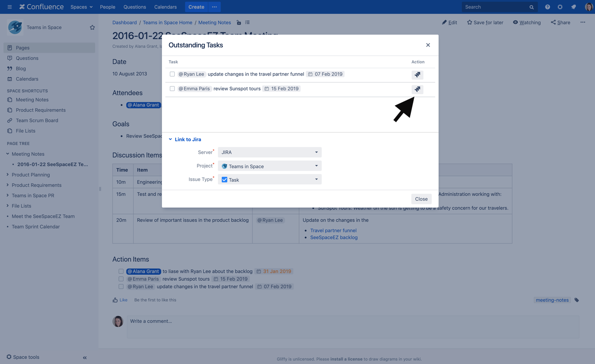
Task: Click the Edit page button
Action: [x=449, y=23]
